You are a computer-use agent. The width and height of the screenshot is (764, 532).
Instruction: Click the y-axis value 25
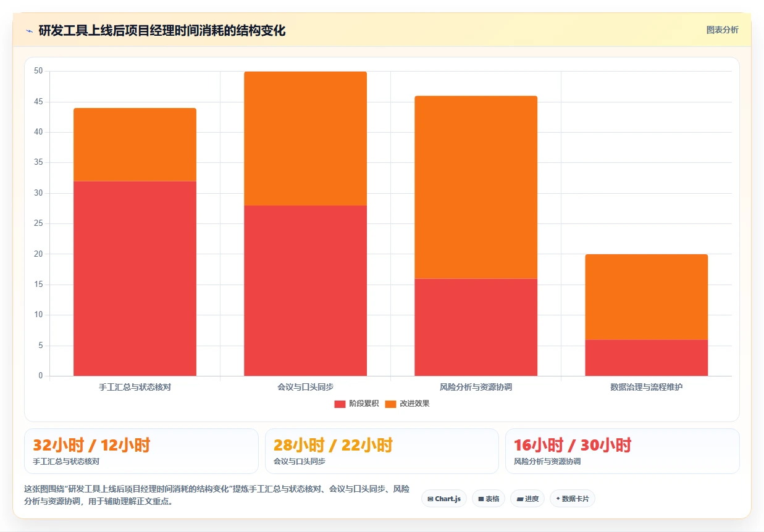[x=38, y=223]
